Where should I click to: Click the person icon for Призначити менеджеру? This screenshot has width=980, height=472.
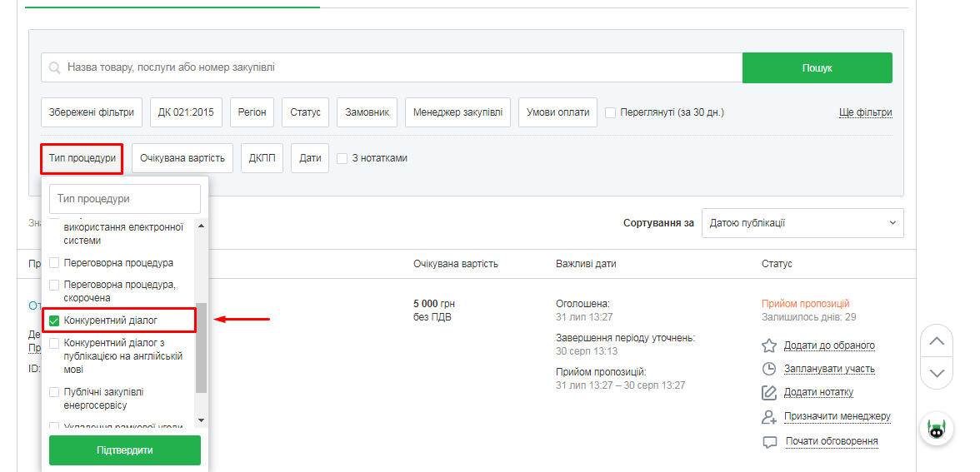tap(769, 417)
